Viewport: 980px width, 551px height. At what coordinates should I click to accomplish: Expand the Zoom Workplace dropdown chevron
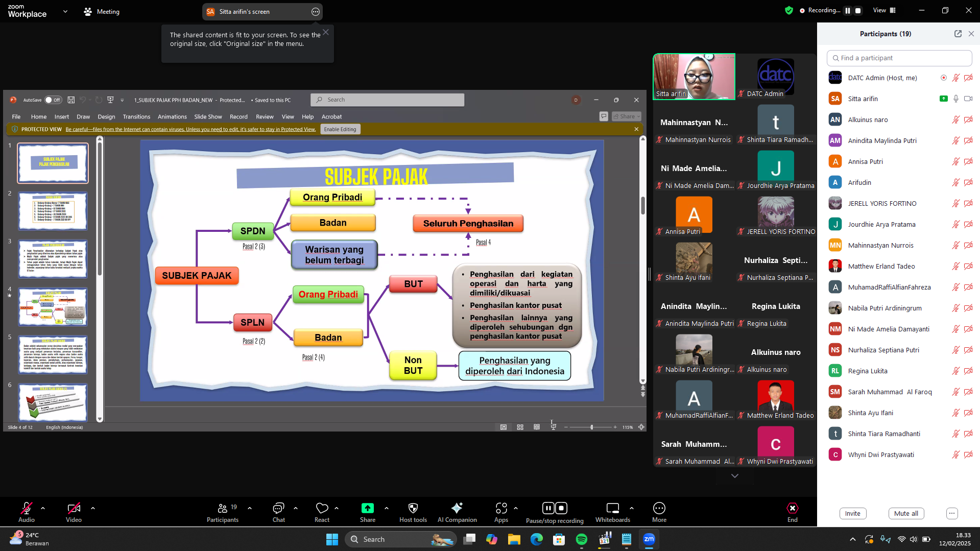pyautogui.click(x=65, y=11)
